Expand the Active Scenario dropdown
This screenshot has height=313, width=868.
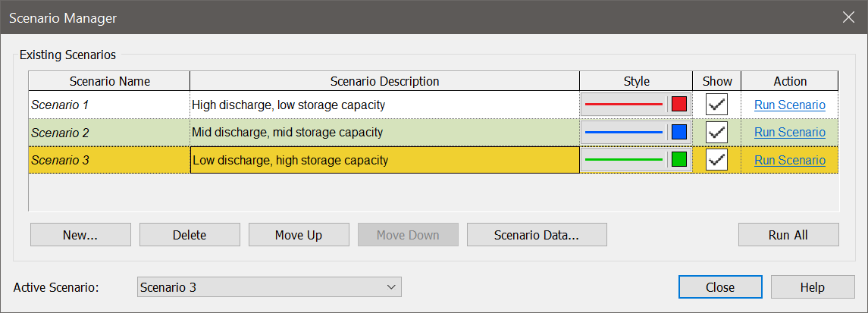pyautogui.click(x=269, y=287)
